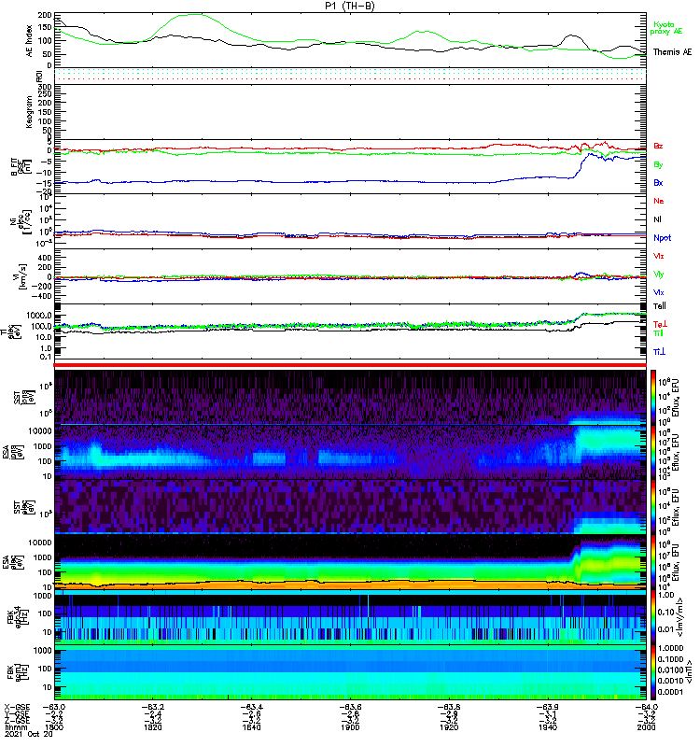
Task: Click the AE Index axis label
Action: tap(30, 40)
